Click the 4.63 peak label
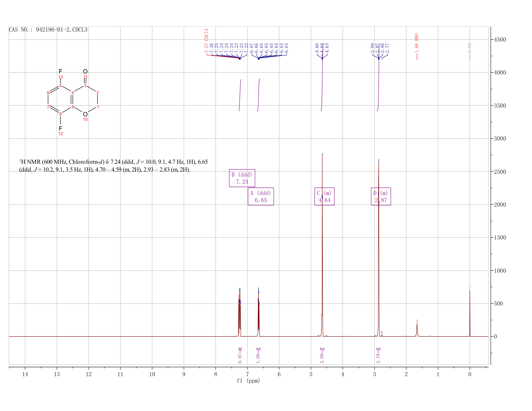 pos(327,48)
